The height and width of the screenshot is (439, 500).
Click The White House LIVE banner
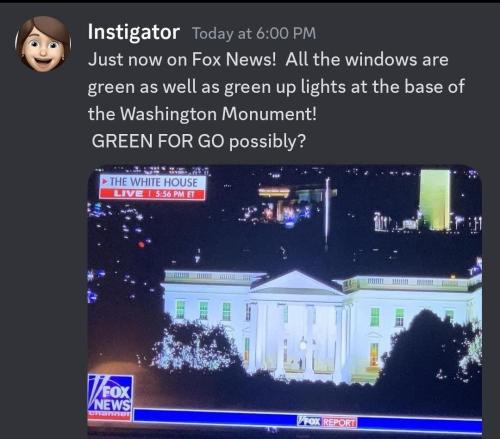[153, 188]
